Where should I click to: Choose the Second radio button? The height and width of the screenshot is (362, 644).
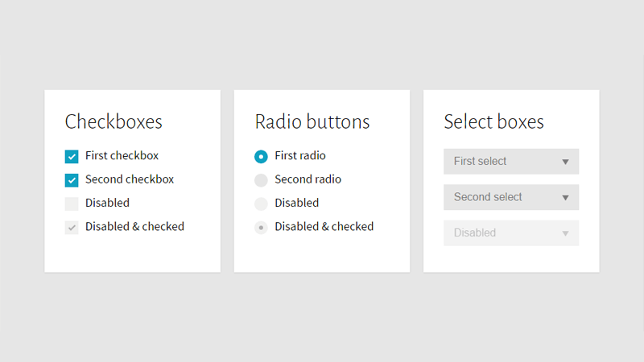coord(261,179)
